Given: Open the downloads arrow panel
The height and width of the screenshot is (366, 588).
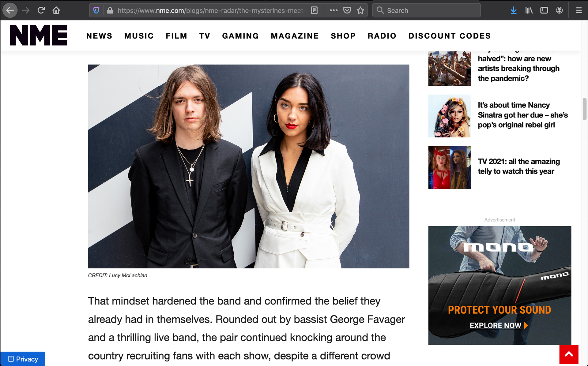Looking at the screenshot, I should (514, 10).
